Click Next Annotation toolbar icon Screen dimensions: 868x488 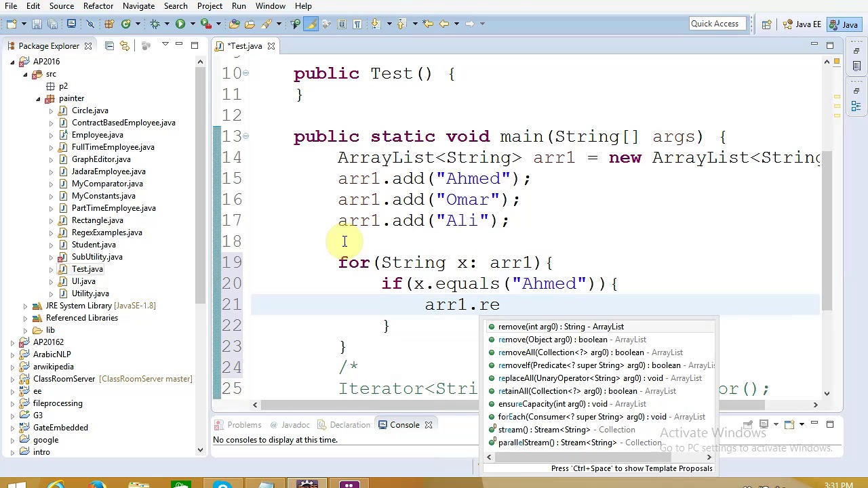point(375,24)
